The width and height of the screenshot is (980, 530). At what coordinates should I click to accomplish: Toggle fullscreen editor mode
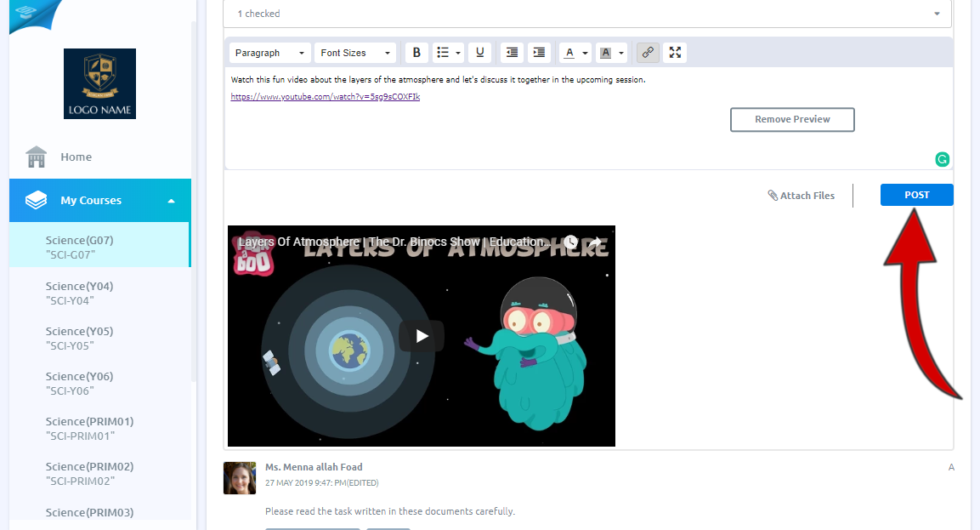tap(675, 53)
